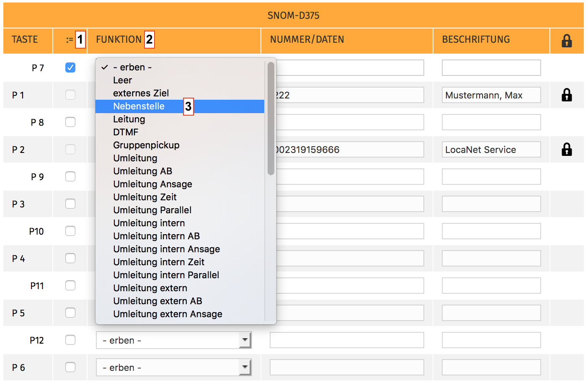
Task: Focus the LocaNet Service label field
Action: pyautogui.click(x=491, y=150)
